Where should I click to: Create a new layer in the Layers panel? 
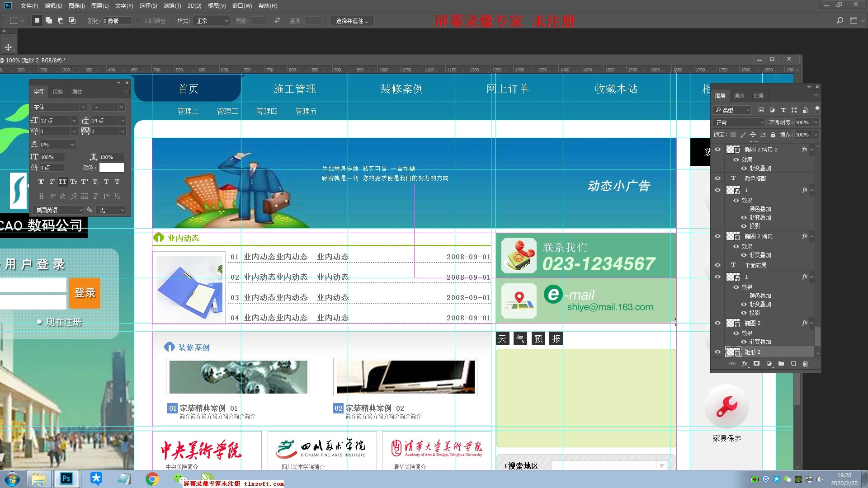[x=793, y=363]
